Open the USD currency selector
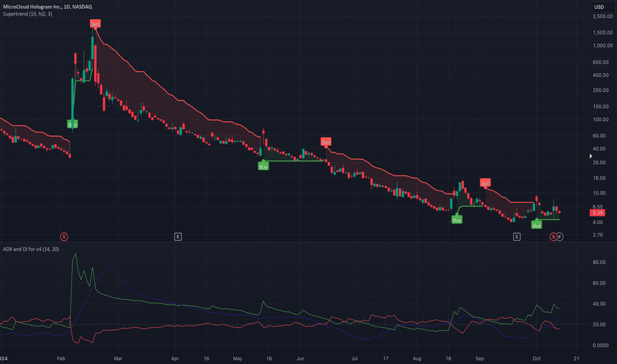The width and height of the screenshot is (617, 364). [599, 7]
